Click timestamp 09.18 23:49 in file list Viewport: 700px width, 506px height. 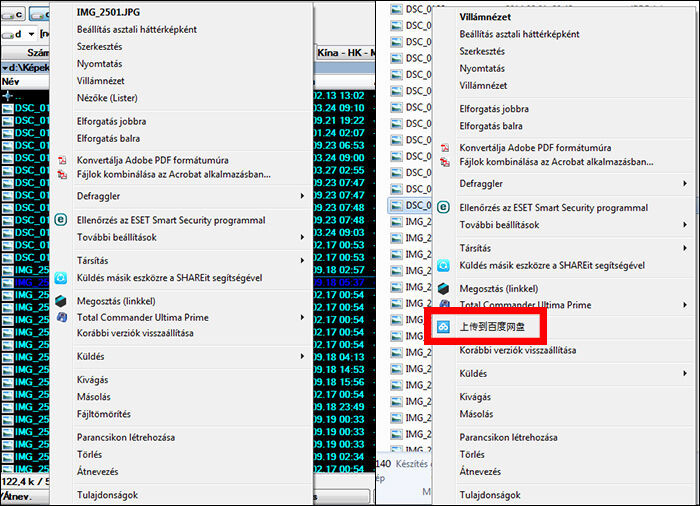(339, 407)
